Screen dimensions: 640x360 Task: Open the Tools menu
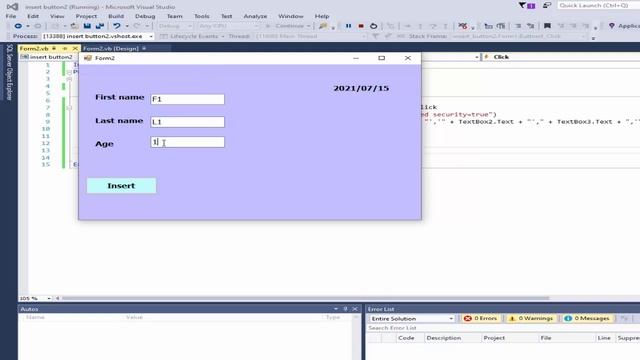[202, 16]
